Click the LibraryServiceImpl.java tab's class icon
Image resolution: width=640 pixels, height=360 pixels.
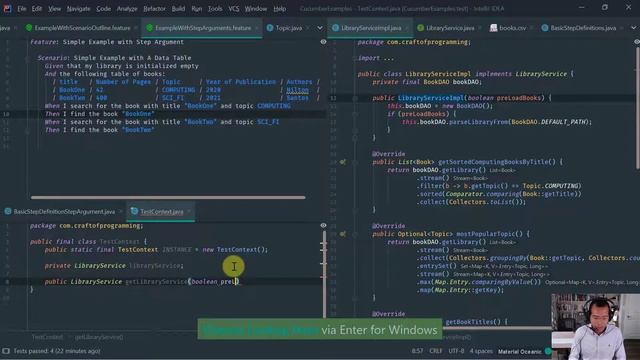(x=336, y=28)
